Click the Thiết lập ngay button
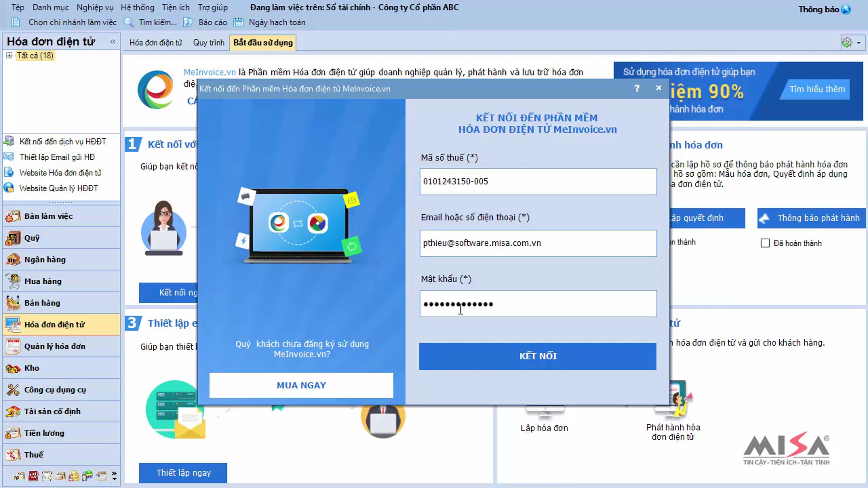868x488 pixels. (x=183, y=473)
